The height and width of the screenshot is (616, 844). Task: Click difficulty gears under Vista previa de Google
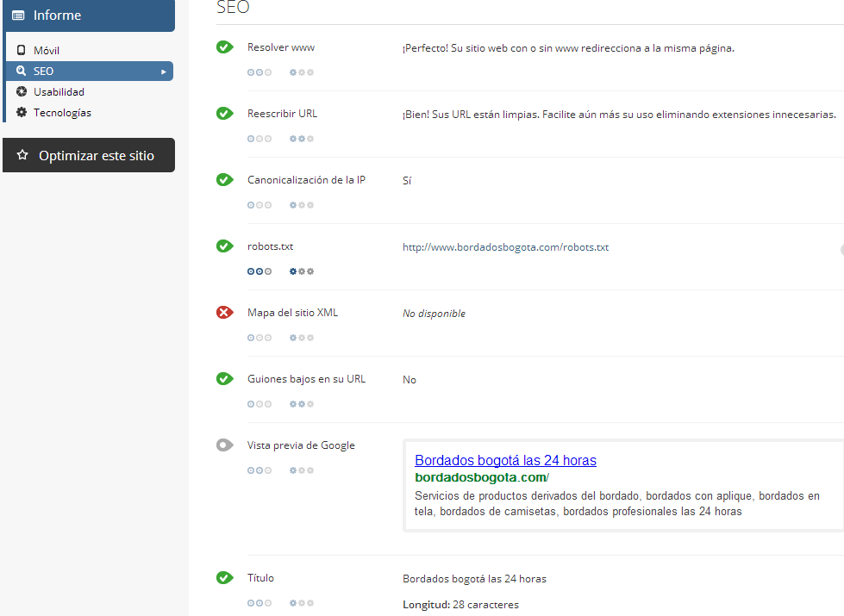tap(302, 470)
